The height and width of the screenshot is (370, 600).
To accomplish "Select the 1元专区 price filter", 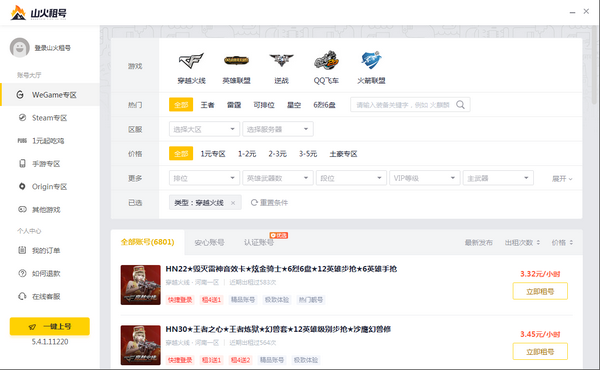I will pos(213,154).
